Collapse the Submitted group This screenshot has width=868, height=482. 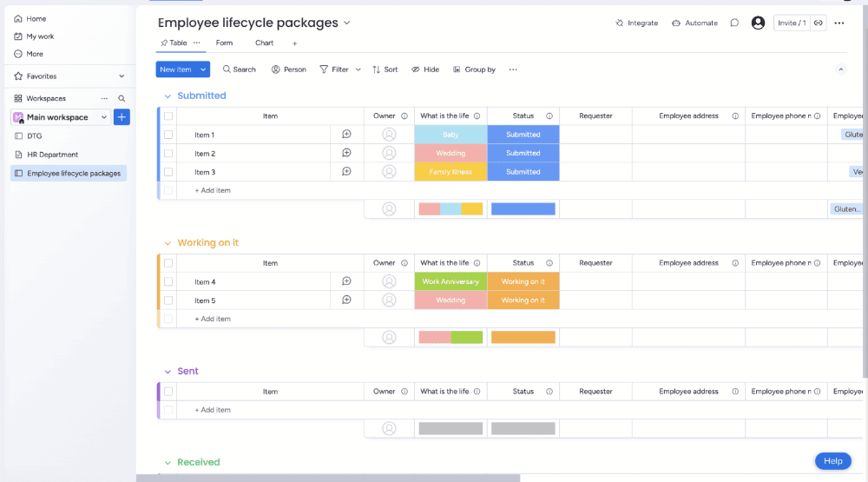[168, 96]
